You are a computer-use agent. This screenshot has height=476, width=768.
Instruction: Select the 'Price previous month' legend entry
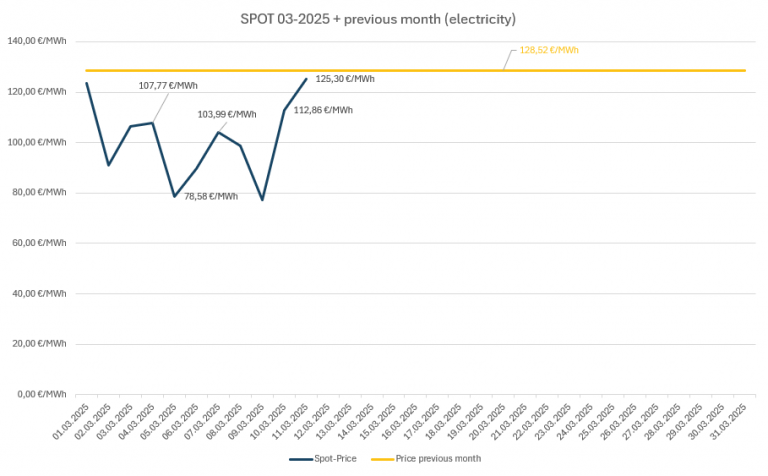coord(439,458)
